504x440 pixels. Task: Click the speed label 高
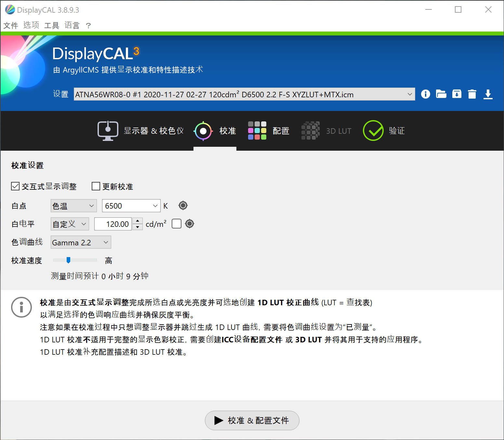pyautogui.click(x=108, y=260)
